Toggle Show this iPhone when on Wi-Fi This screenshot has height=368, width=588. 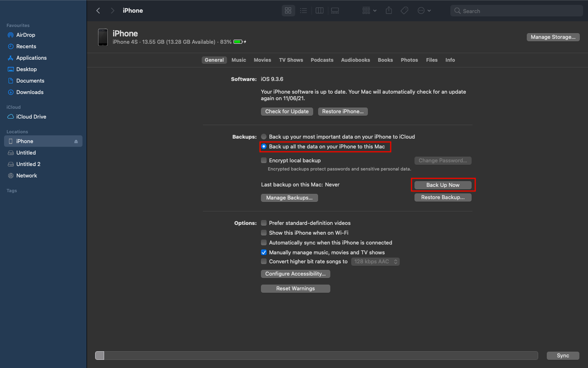click(264, 233)
